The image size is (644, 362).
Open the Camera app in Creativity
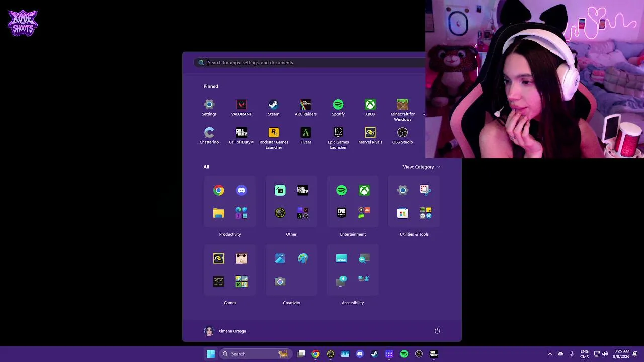tap(280, 282)
